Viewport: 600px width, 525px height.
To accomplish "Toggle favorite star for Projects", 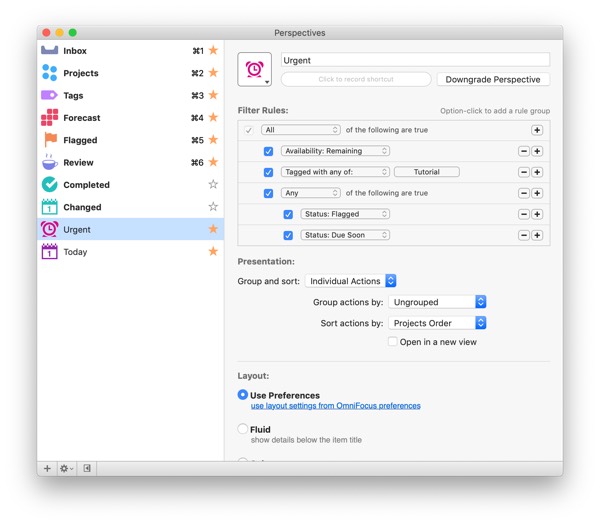I will [213, 72].
